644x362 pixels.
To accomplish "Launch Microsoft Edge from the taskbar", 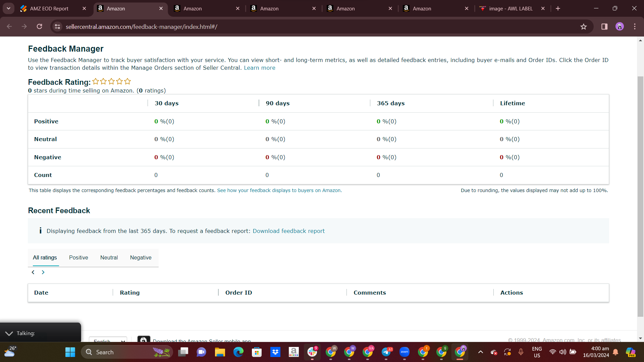I will pyautogui.click(x=238, y=352).
